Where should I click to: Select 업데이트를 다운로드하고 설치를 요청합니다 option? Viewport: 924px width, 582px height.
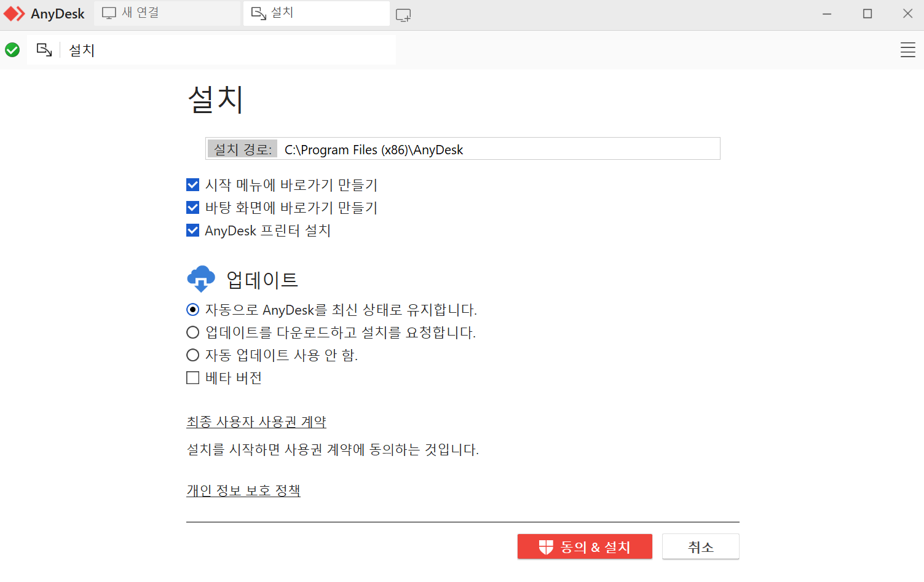click(x=192, y=332)
